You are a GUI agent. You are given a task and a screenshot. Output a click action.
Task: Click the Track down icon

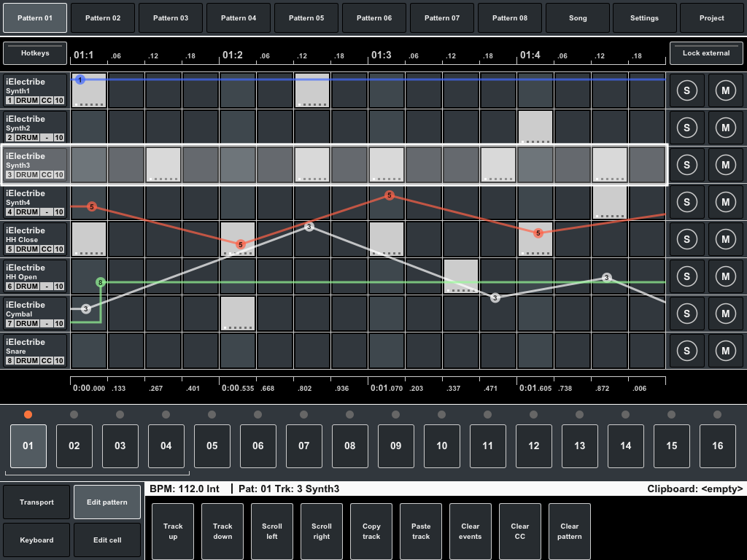pos(222,531)
